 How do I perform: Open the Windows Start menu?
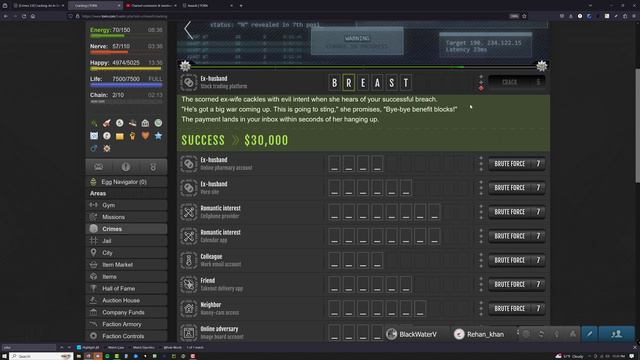(x=4, y=356)
